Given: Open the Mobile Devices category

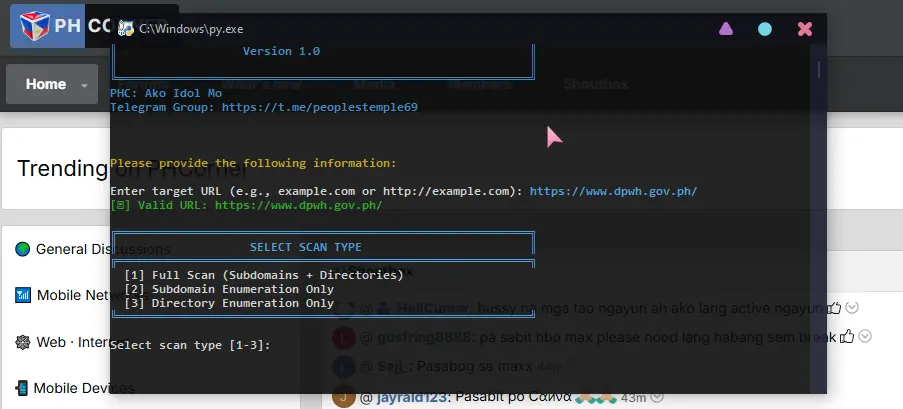Looking at the screenshot, I should 84,388.
